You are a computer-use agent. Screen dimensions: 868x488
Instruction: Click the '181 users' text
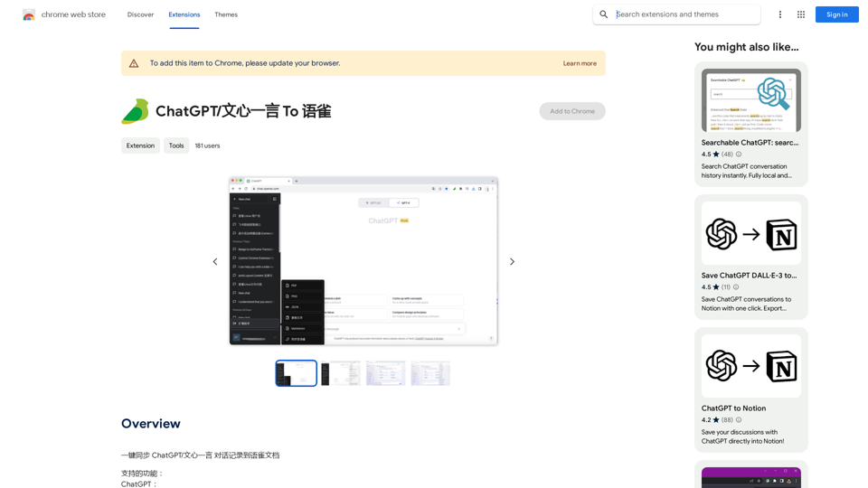[207, 145]
